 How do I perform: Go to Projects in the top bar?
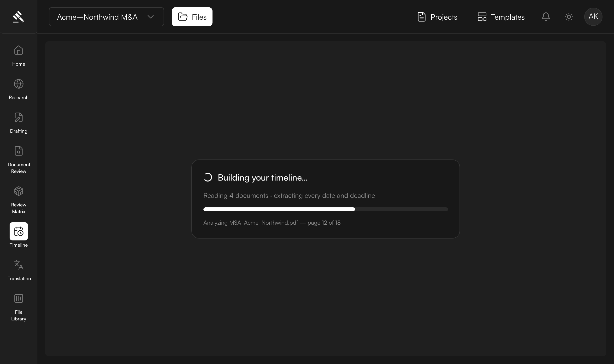437,17
